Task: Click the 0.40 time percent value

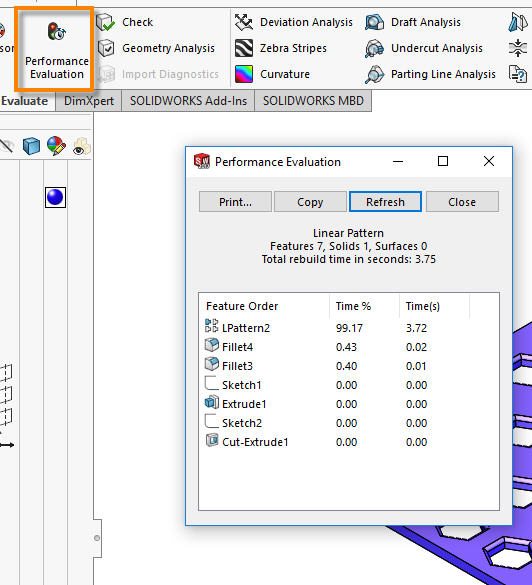Action: click(346, 366)
